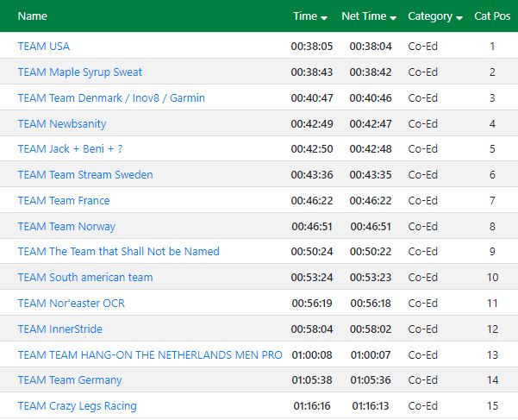Open TEAM Team Denmark / Inov8 / Garmin

click(x=111, y=97)
